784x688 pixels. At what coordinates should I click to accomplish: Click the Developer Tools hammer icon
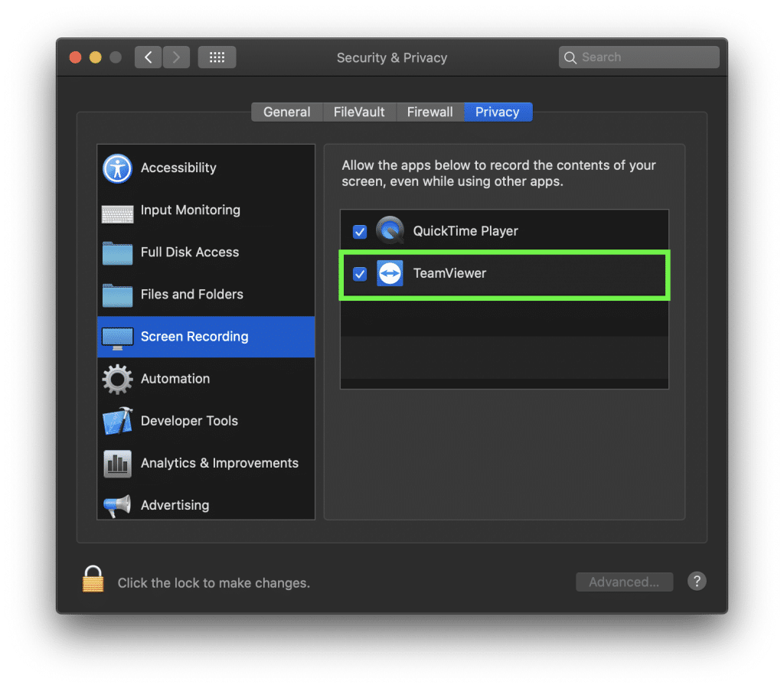pyautogui.click(x=117, y=421)
